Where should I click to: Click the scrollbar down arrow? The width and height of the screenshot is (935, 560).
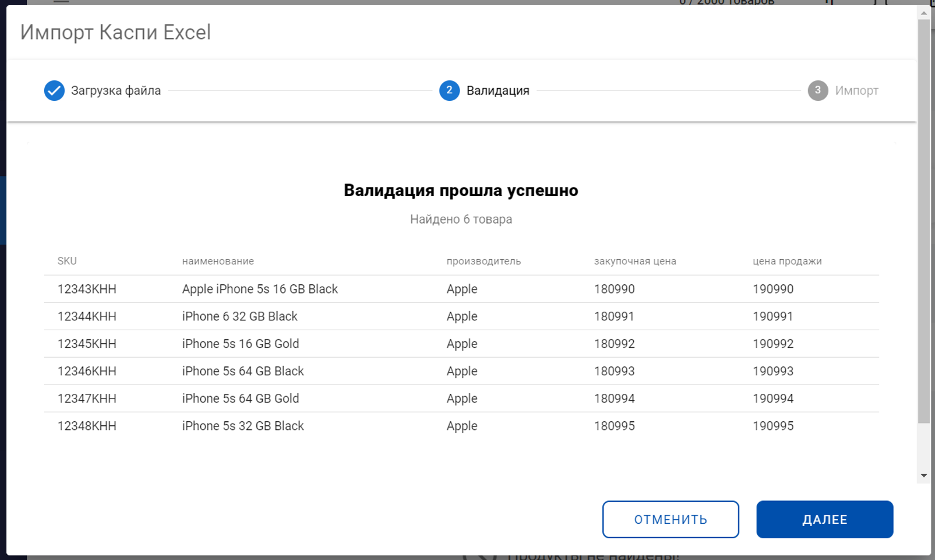click(924, 476)
